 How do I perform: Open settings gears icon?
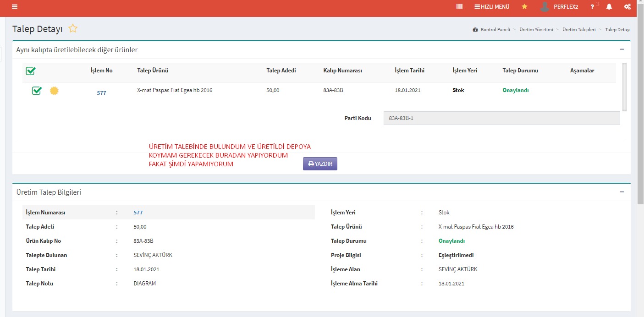(627, 7)
